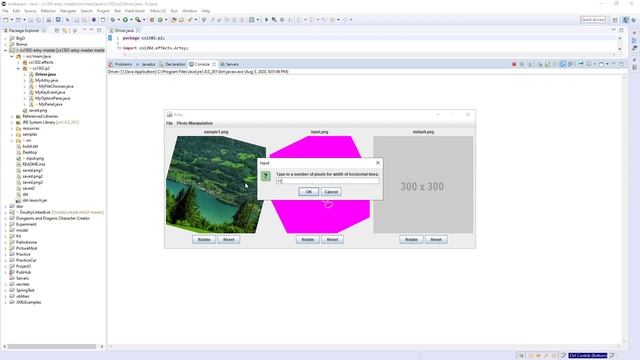Expand the JRE System Library node
The height and width of the screenshot is (360, 640).
click(12, 122)
